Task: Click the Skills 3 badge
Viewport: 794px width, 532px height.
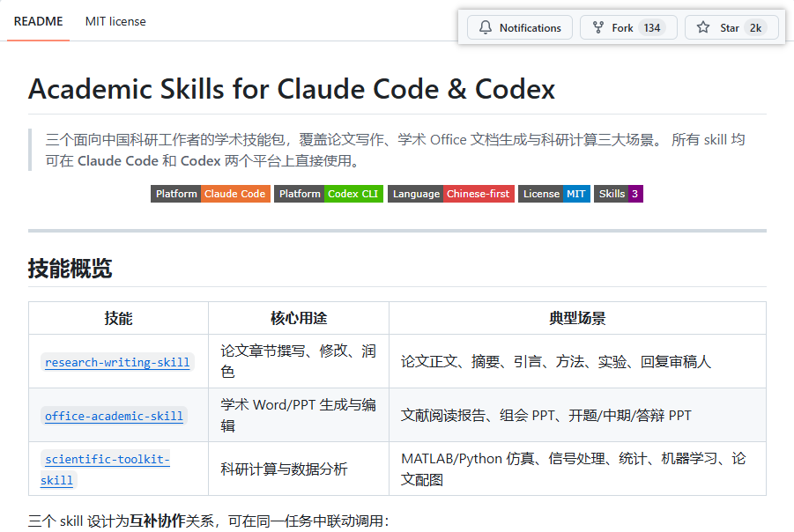Action: [619, 194]
